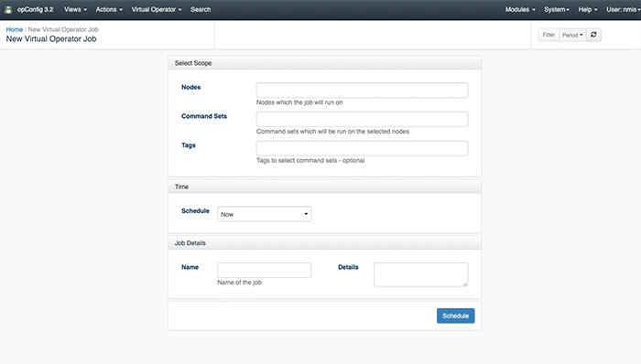Screen dimensions: 641x364
Task: Focus the job Name input field
Action: coord(264,270)
